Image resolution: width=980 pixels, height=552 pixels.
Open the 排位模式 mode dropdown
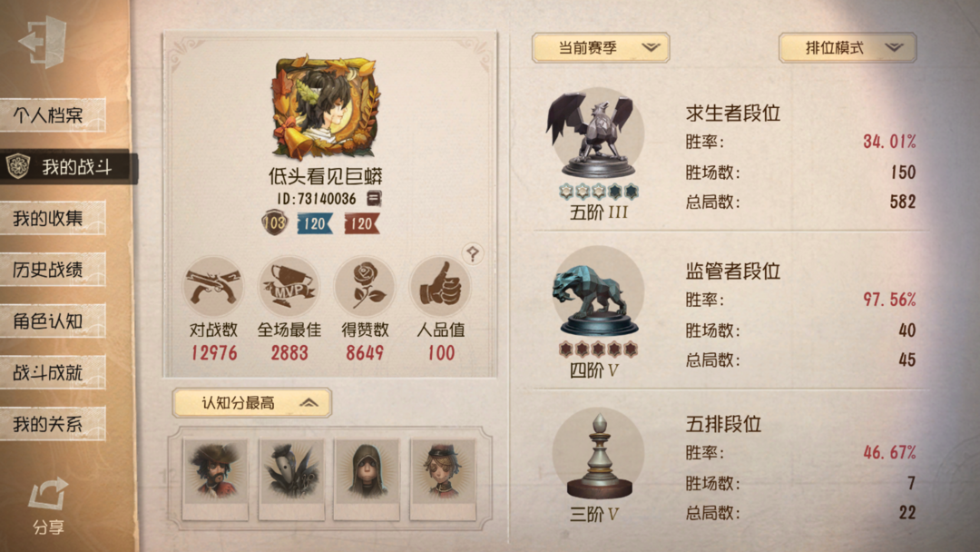[847, 47]
